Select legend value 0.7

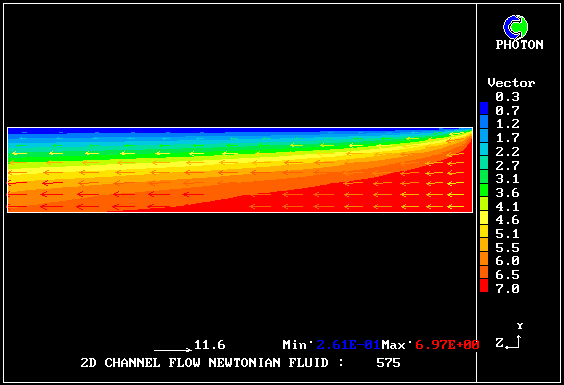[507, 110]
